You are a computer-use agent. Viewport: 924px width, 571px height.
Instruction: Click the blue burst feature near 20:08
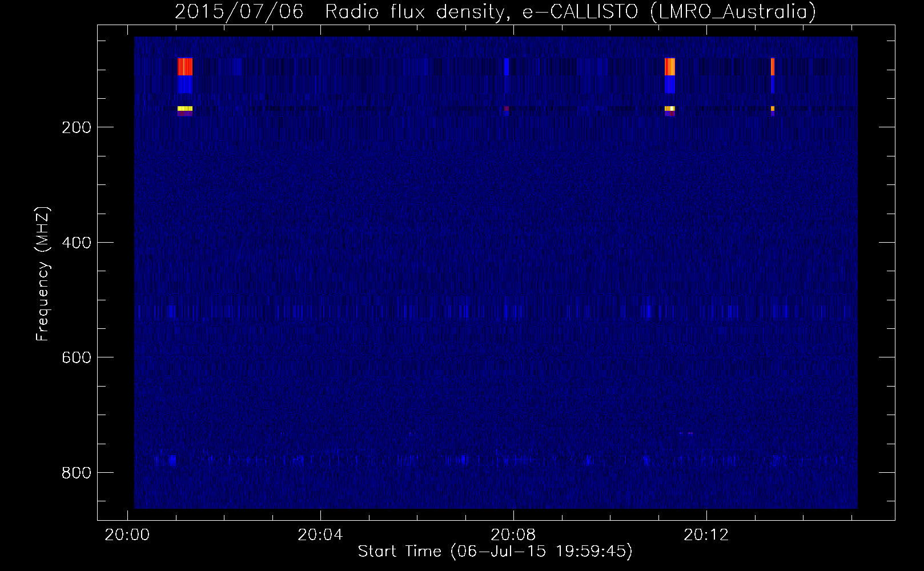tap(507, 67)
